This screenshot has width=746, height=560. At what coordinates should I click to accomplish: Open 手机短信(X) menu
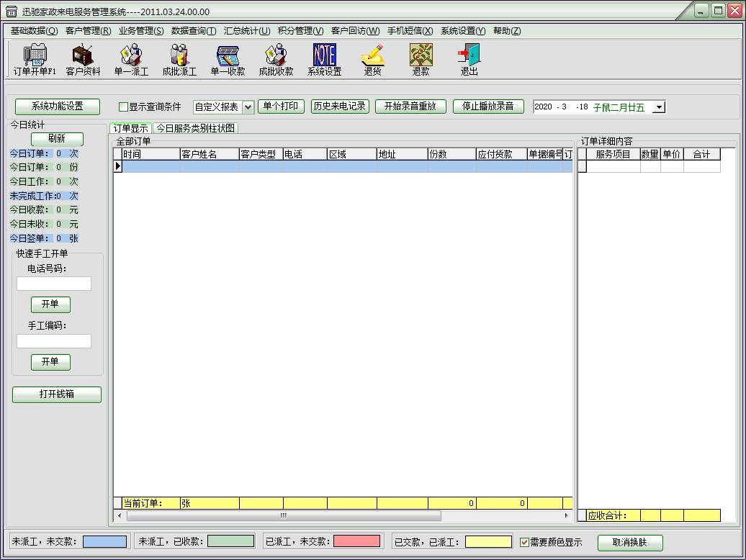[x=410, y=31]
